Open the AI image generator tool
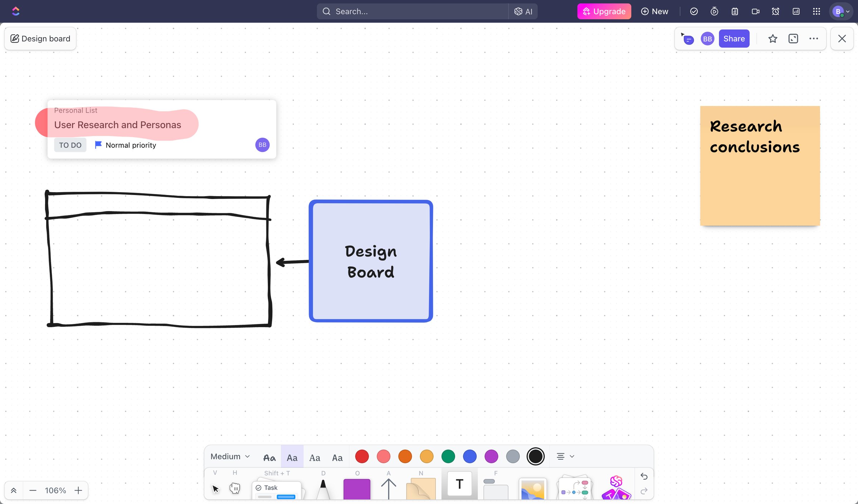Image resolution: width=858 pixels, height=504 pixels. pyautogui.click(x=616, y=488)
